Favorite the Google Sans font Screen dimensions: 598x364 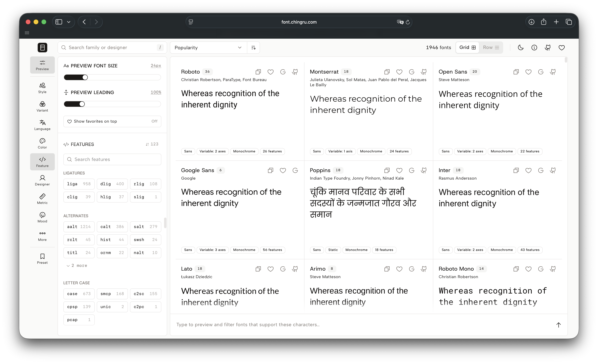(283, 170)
